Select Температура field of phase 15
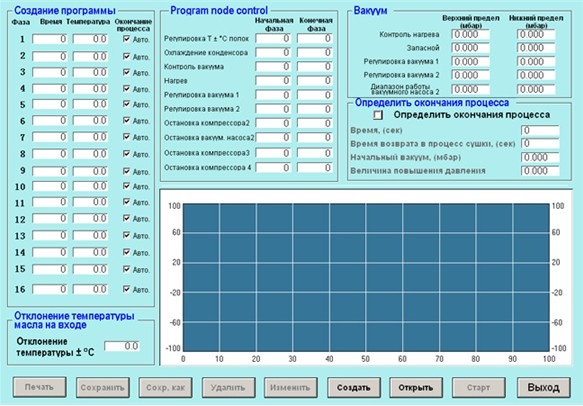Screen dimensions: 583x406 coord(90,269)
